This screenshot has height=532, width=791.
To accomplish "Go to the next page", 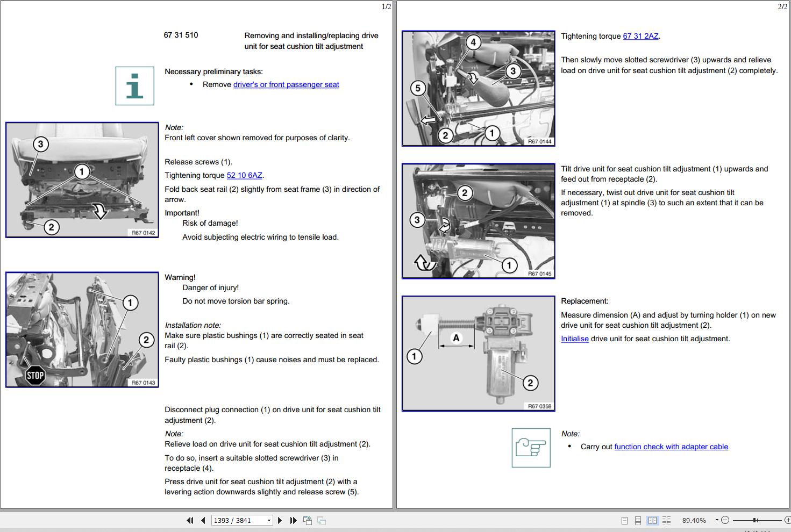I will pyautogui.click(x=280, y=520).
